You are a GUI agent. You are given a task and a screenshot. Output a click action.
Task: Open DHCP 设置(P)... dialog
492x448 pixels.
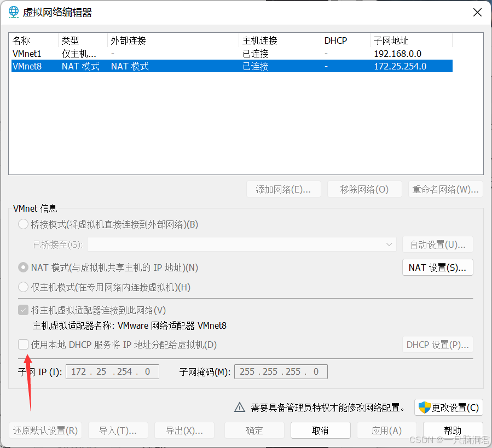click(x=438, y=345)
